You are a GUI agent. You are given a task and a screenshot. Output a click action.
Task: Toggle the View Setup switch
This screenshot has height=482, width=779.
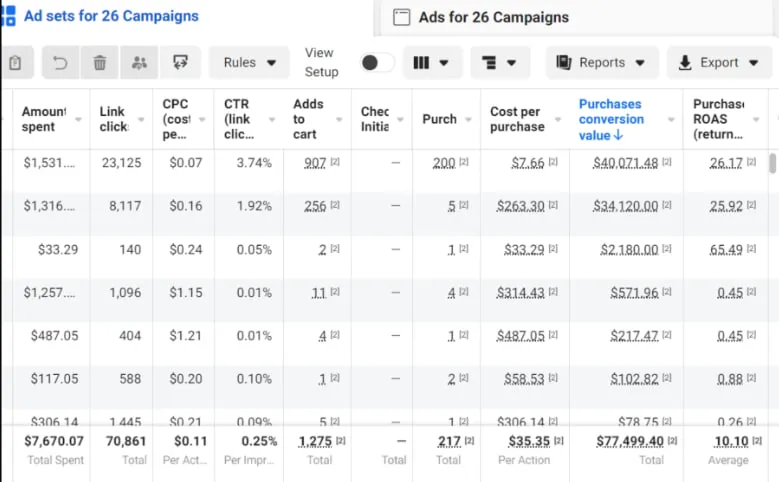pyautogui.click(x=377, y=63)
